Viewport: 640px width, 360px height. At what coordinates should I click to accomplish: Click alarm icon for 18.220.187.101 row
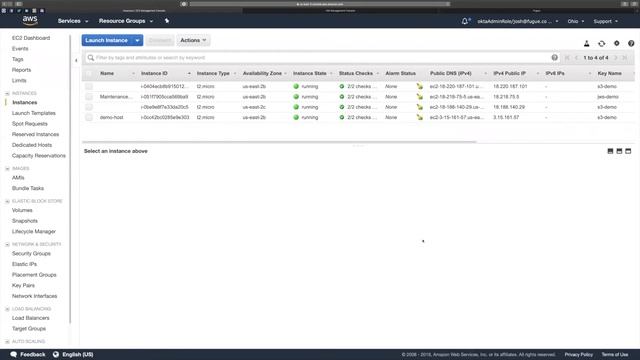(x=420, y=86)
